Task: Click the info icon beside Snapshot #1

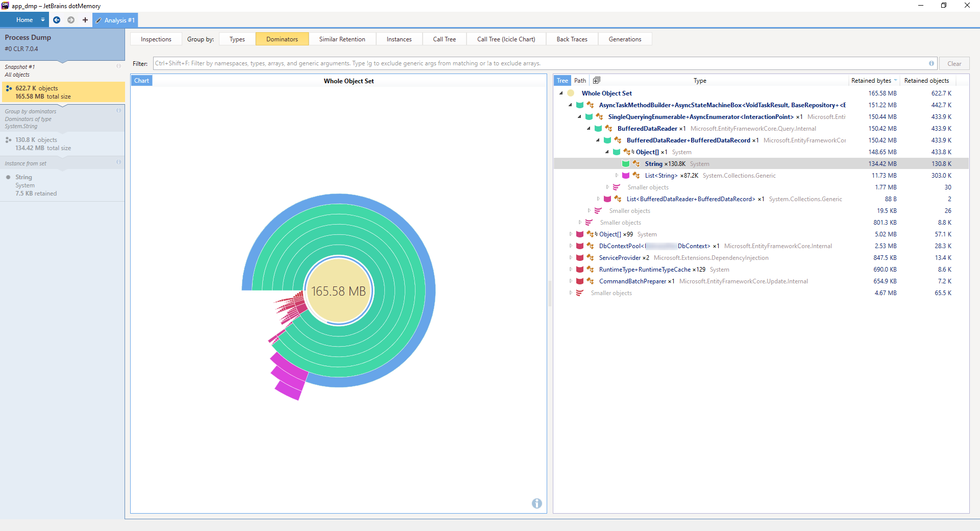Action: click(x=118, y=66)
